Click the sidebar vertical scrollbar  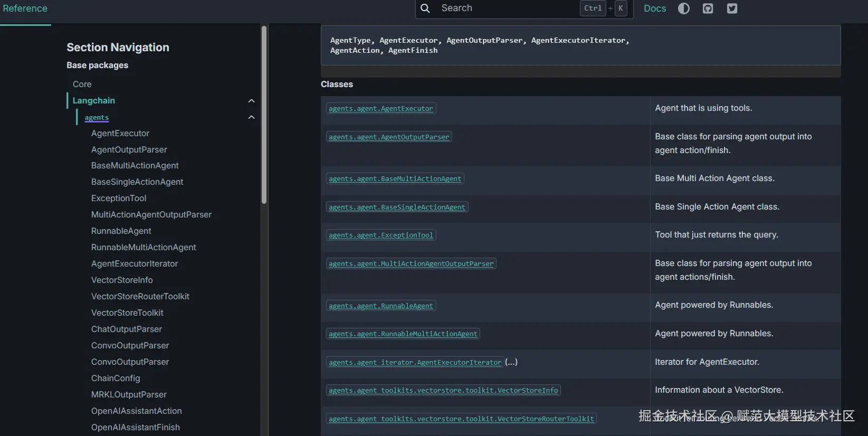tap(264, 115)
